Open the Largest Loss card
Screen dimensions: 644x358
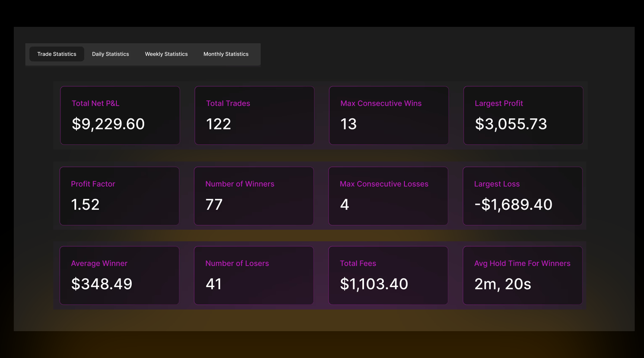click(x=523, y=196)
